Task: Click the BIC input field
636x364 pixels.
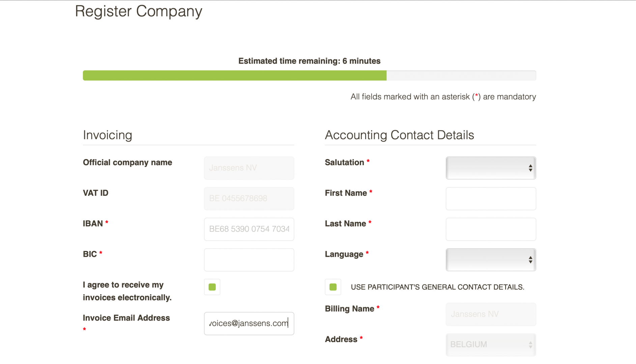Action: 249,260
